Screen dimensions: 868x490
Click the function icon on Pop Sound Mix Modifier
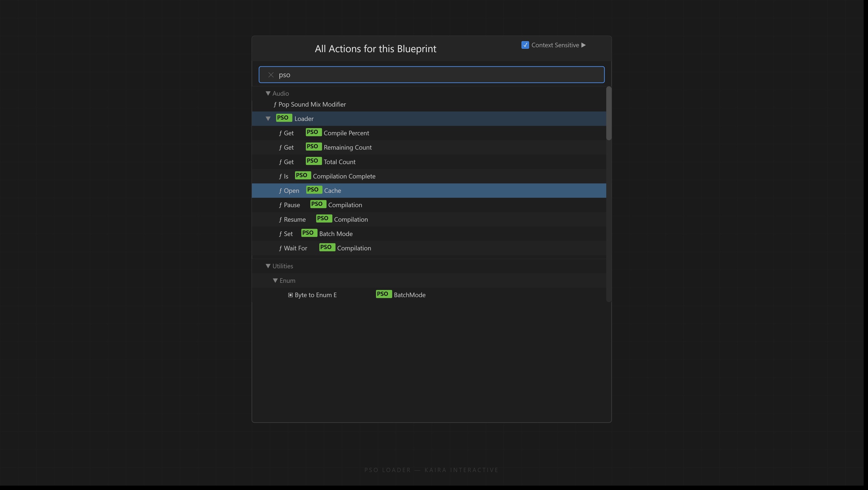(x=275, y=104)
